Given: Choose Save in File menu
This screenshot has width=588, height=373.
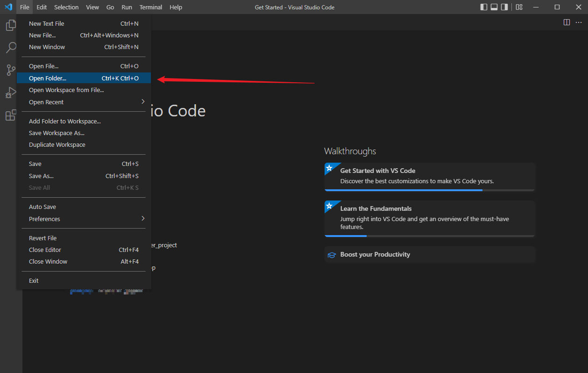Looking at the screenshot, I should [84, 164].
